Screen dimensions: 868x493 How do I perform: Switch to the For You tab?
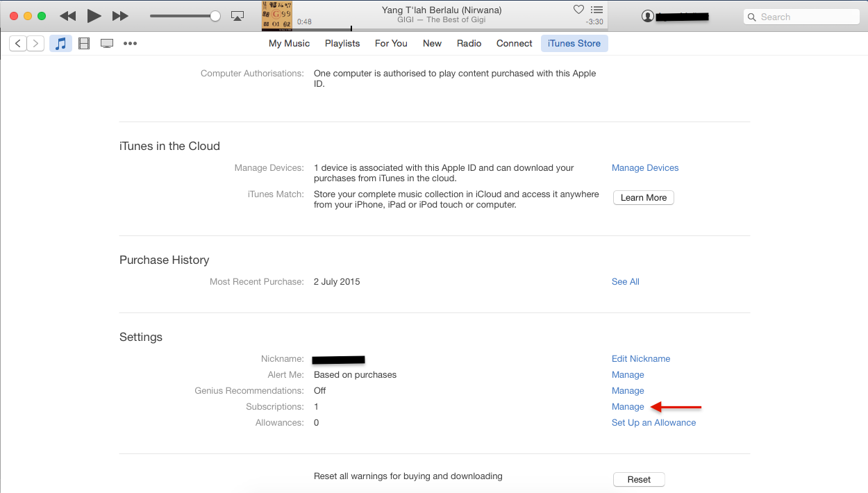click(391, 43)
